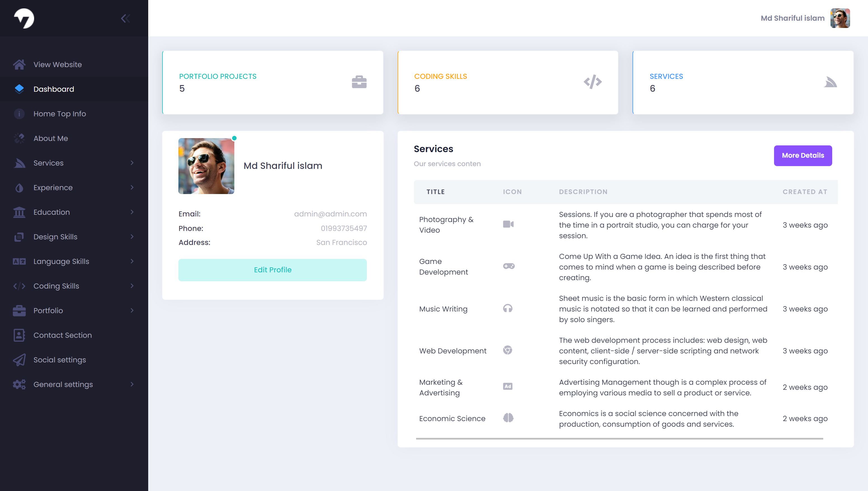Click the Ad icon for Marketing & Advertising
The image size is (868, 491).
(508, 386)
